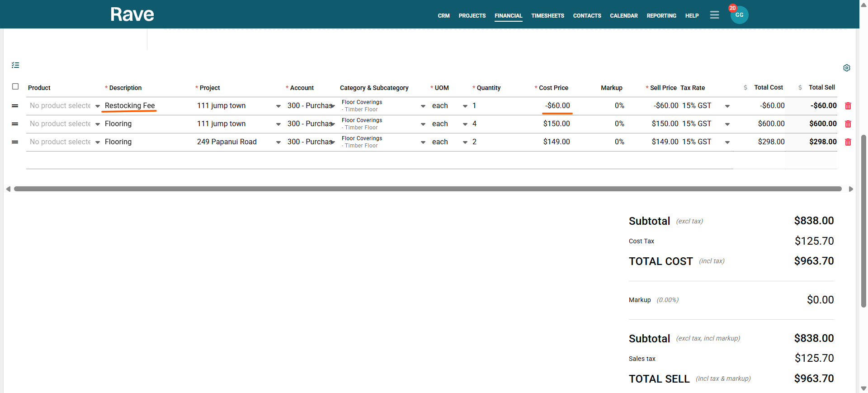Delete the Restocking Fee row with trash icon

[x=848, y=106]
